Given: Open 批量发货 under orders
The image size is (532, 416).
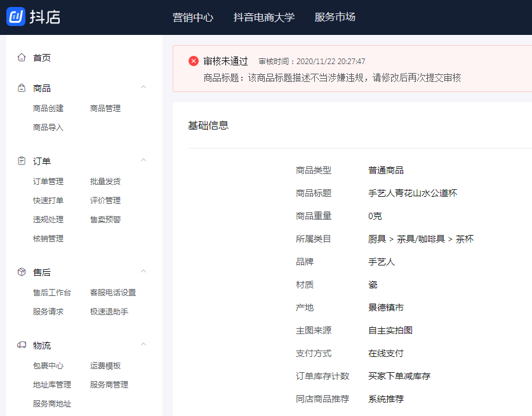Looking at the screenshot, I should [x=105, y=182].
